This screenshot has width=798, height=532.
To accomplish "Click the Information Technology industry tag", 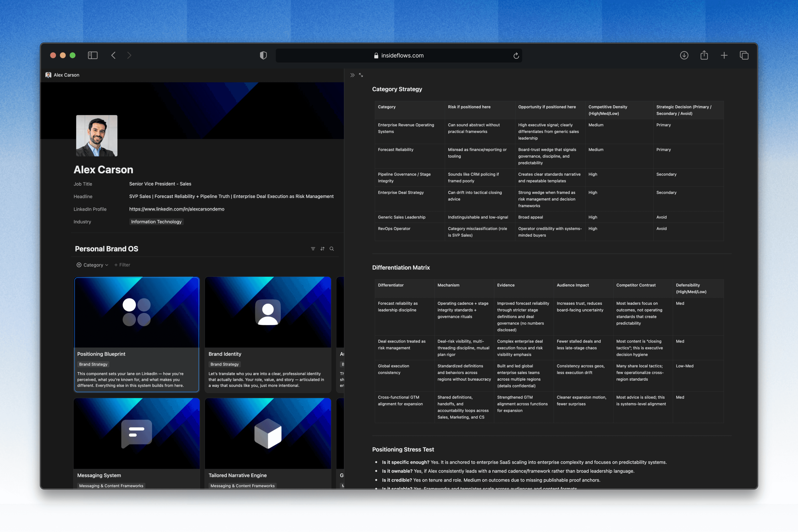I will coord(156,222).
